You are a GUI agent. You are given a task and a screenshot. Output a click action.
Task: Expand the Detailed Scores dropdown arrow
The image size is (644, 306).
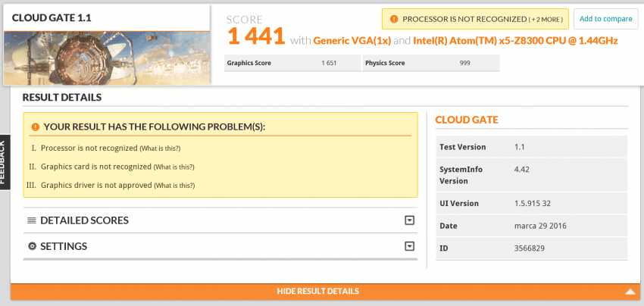pos(409,220)
